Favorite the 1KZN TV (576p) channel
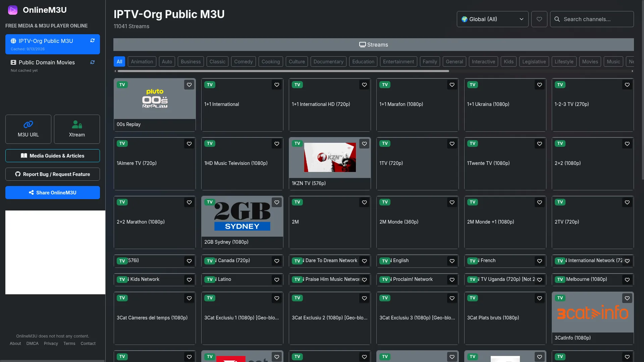Viewport: 644px width, 362px height. point(364,144)
